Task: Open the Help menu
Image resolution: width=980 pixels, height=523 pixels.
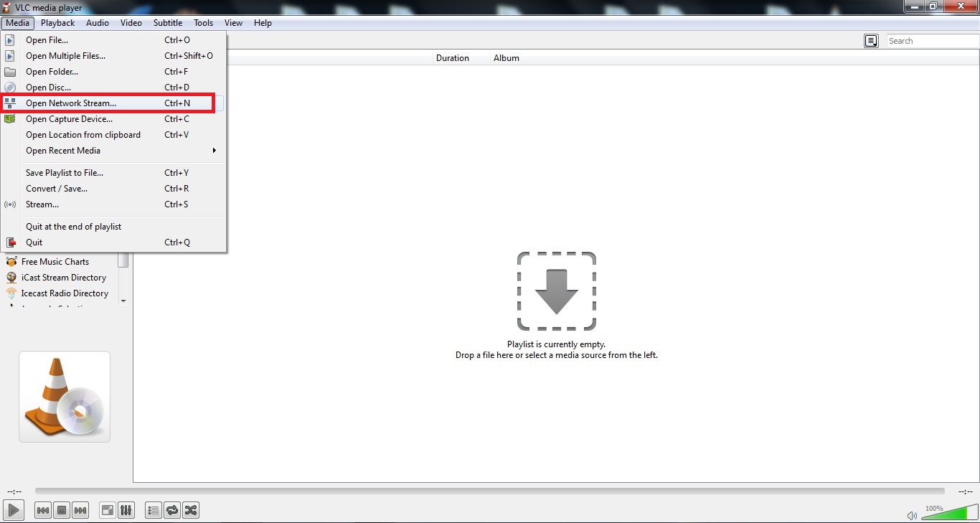Action: coord(263,23)
